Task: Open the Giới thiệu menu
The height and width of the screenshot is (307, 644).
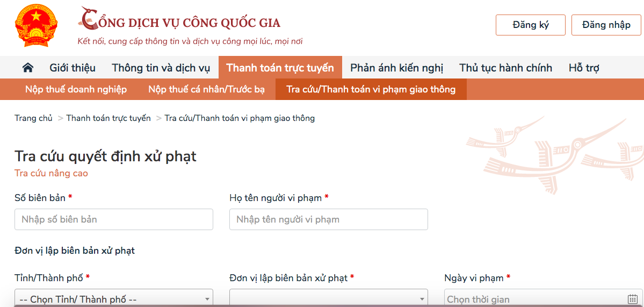Action: point(73,68)
